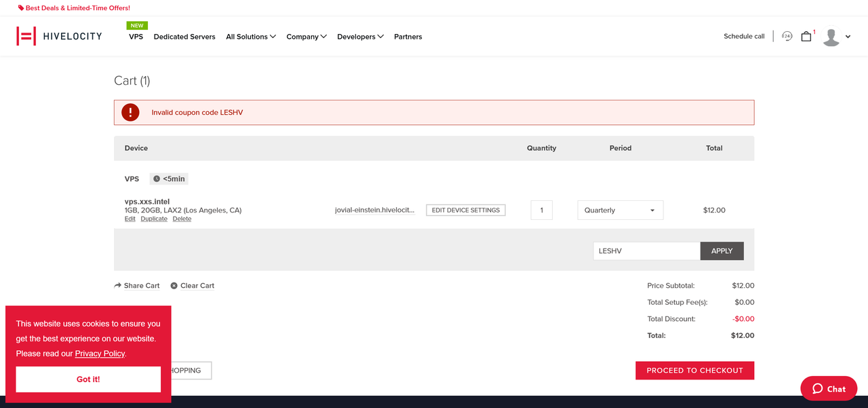The width and height of the screenshot is (868, 408).
Task: Open the VPS menu item
Action: click(136, 37)
